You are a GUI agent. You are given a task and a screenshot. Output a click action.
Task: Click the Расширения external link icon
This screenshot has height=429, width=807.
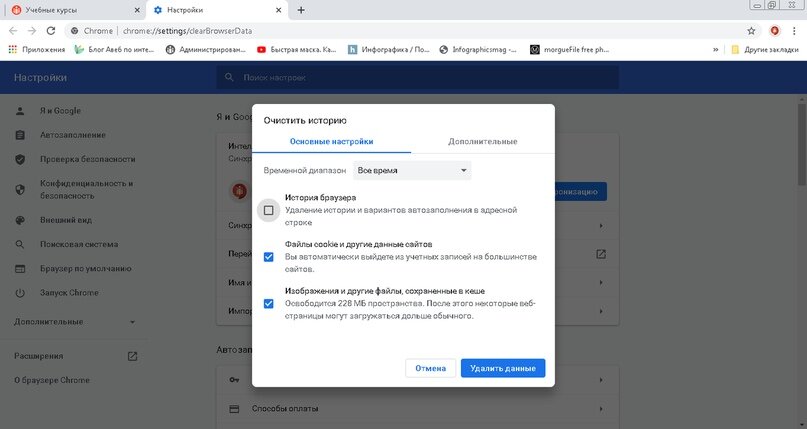132,356
